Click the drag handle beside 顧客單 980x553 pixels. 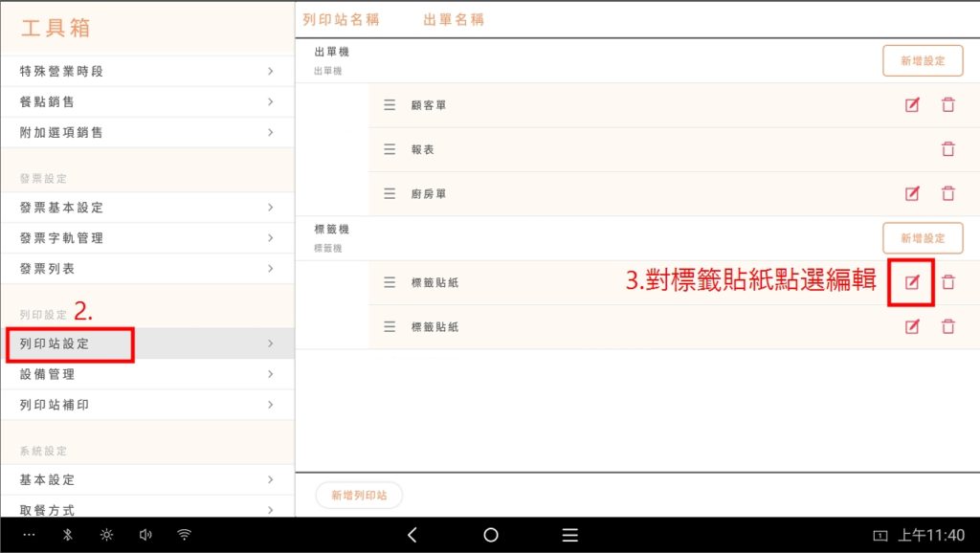pyautogui.click(x=390, y=105)
